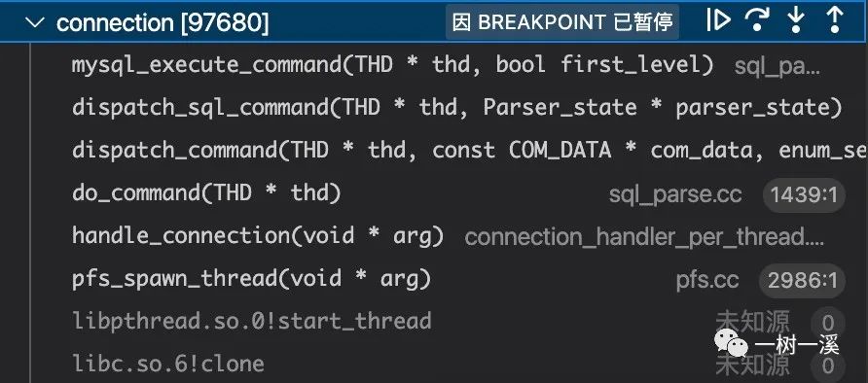Select the connection [97680] thread label
The image size is (868, 383).
(x=163, y=23)
